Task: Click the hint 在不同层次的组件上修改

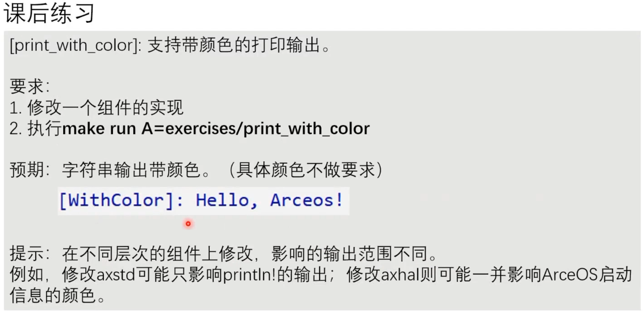Action: [x=158, y=254]
